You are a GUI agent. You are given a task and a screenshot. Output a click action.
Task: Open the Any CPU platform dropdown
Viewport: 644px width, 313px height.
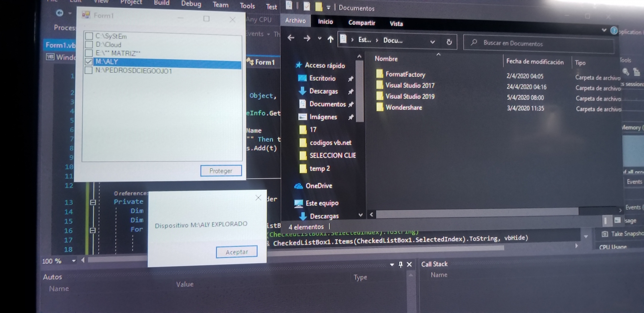[x=259, y=19]
